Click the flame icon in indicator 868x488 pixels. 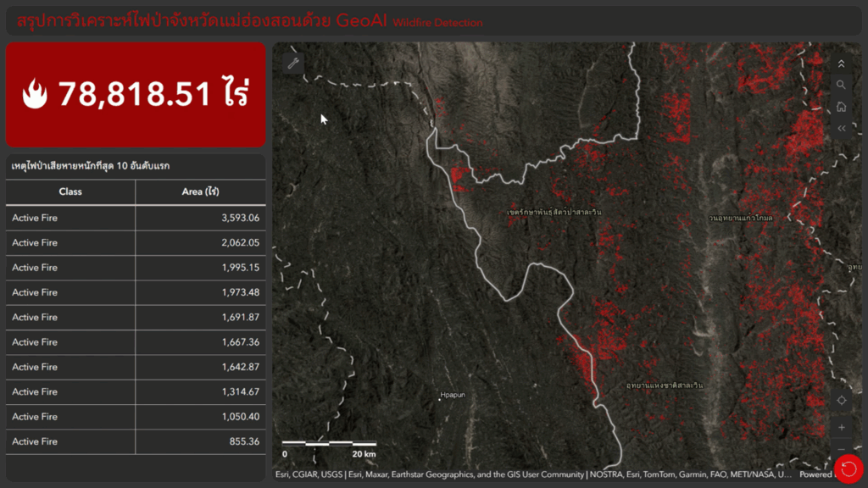coord(36,94)
